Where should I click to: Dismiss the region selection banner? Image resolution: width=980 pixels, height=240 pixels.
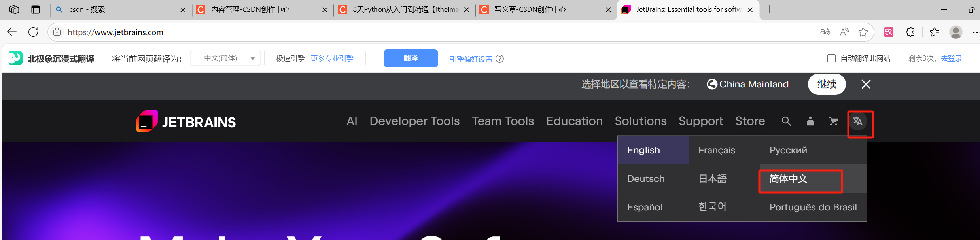tap(866, 84)
